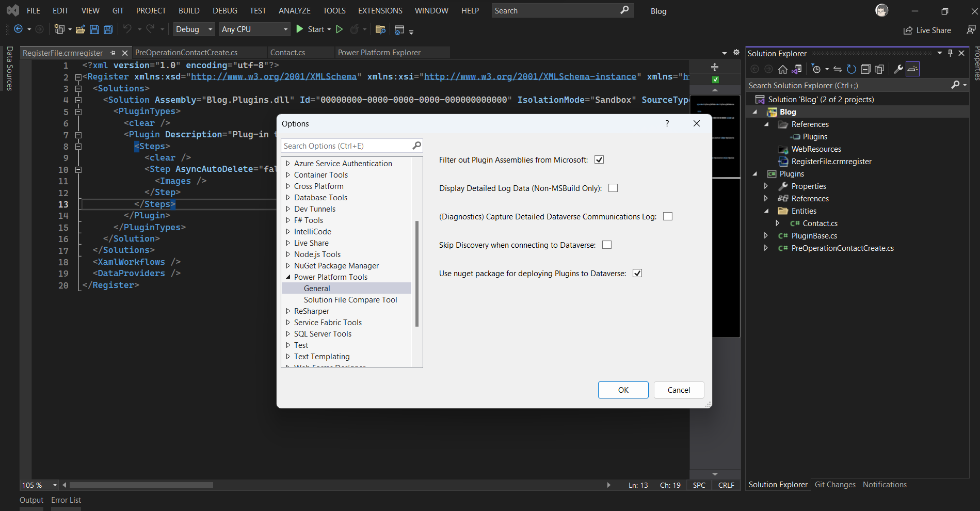Click Properties wrench icon in Solution Explorer
The width and height of the screenshot is (980, 511).
[x=898, y=69]
